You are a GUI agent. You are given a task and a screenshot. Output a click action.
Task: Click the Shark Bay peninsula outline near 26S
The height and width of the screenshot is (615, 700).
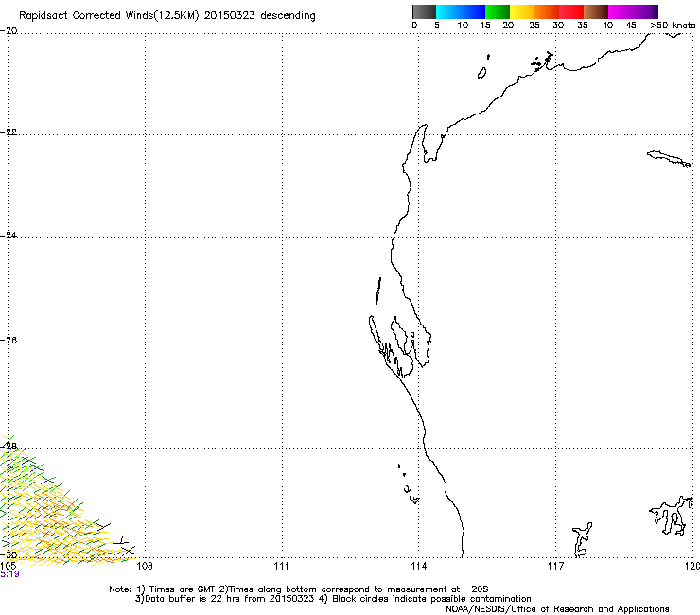[x=400, y=346]
